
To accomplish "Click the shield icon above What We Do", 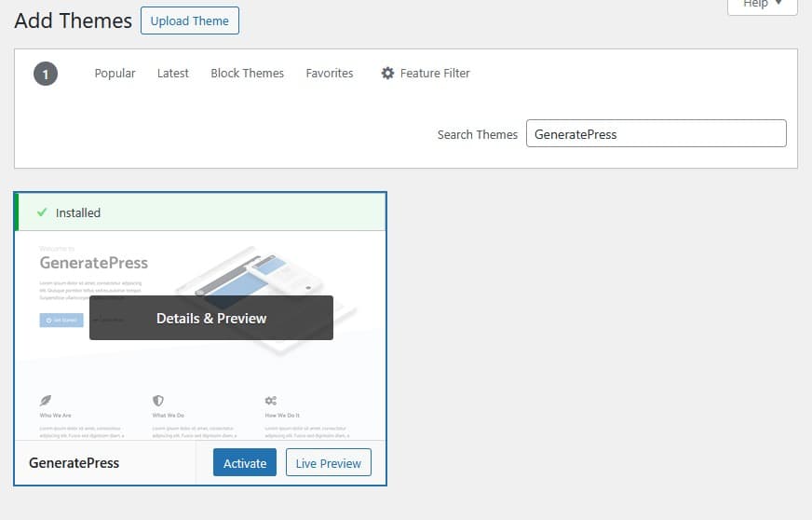I will click(158, 401).
